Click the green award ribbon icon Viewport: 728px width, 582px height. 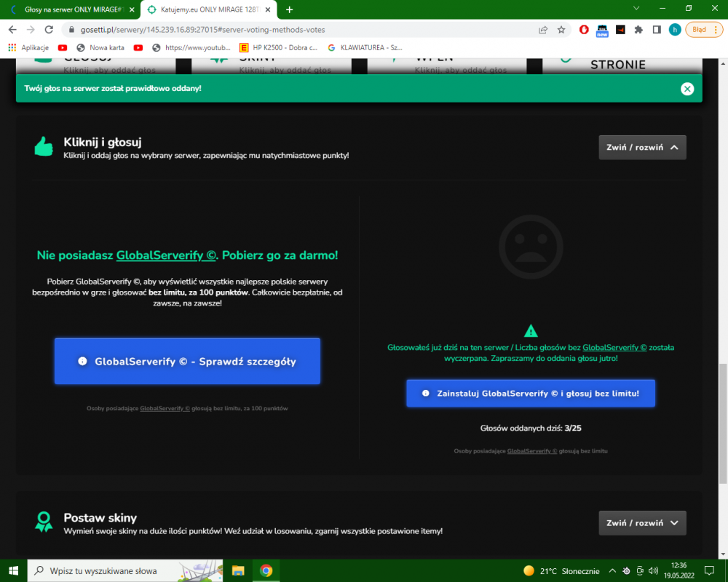pyautogui.click(x=44, y=522)
